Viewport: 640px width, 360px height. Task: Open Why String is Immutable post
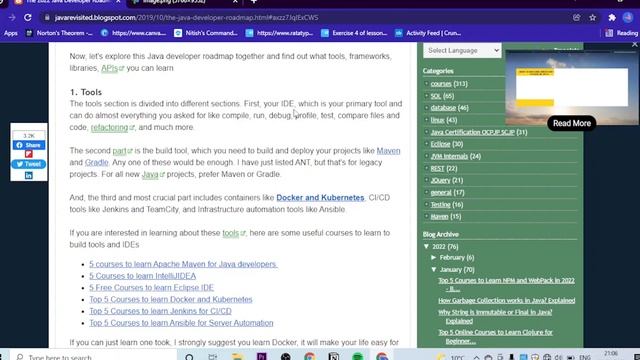point(495,316)
